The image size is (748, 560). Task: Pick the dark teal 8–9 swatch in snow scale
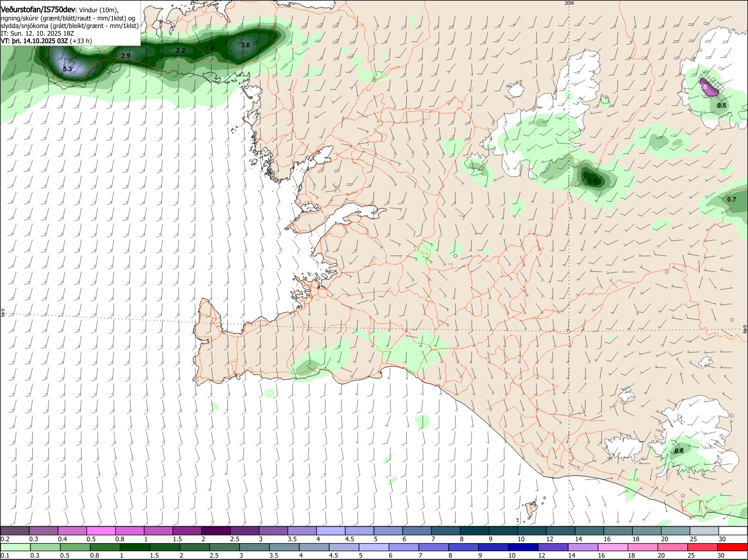pyautogui.click(x=475, y=531)
